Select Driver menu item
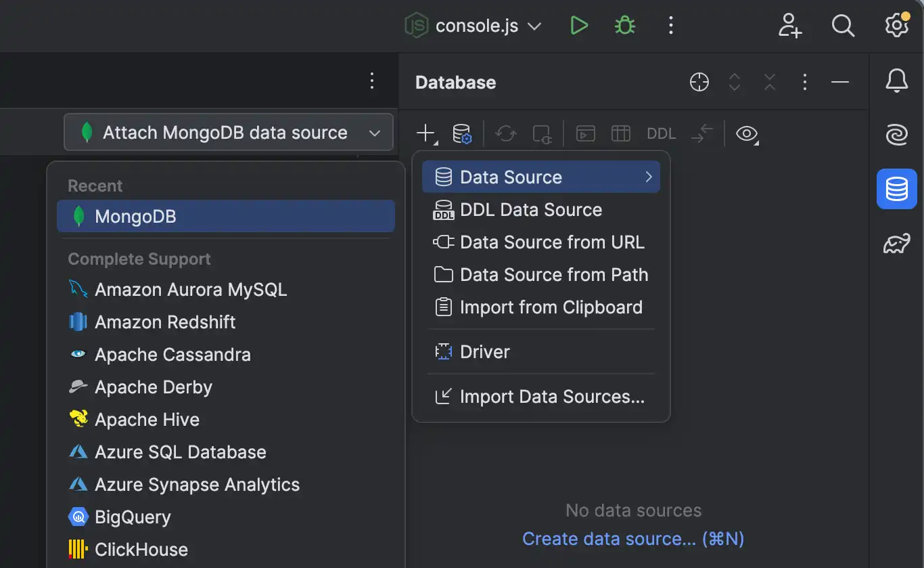 (540, 352)
